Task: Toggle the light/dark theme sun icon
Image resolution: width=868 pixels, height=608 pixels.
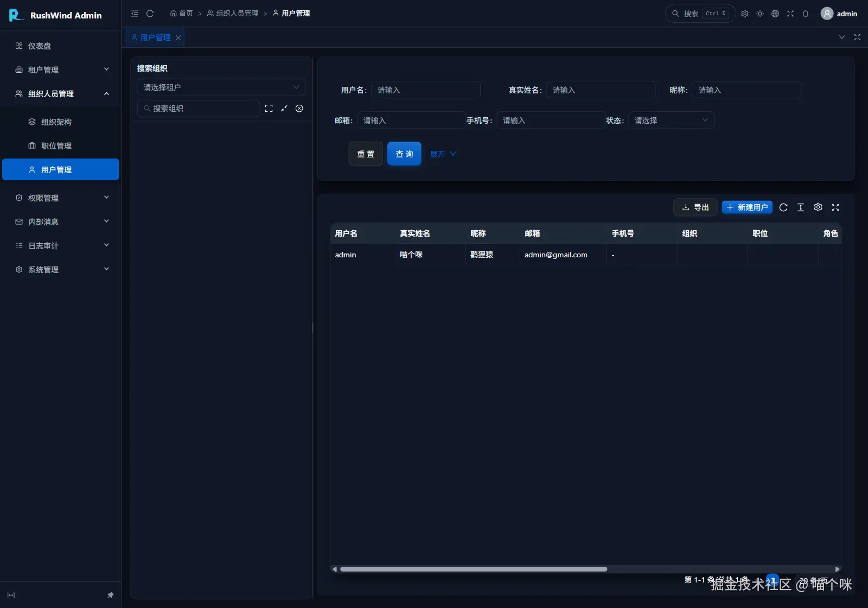Action: click(760, 14)
